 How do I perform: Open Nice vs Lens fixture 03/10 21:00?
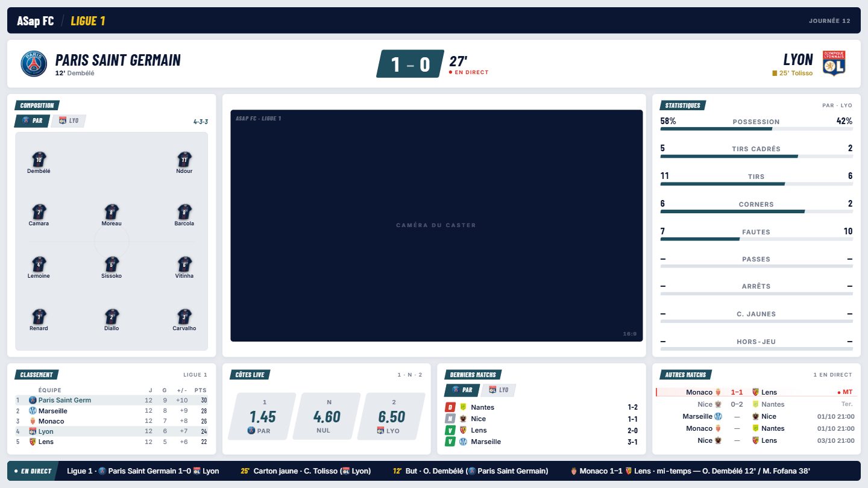(x=756, y=440)
